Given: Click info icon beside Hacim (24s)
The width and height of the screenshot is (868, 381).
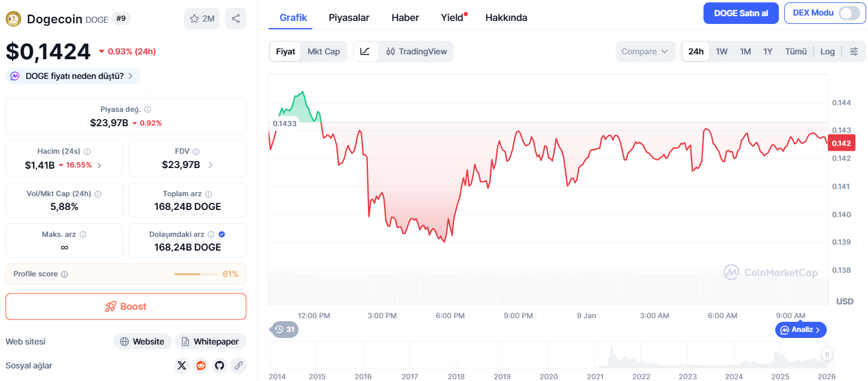Looking at the screenshot, I should (87, 152).
